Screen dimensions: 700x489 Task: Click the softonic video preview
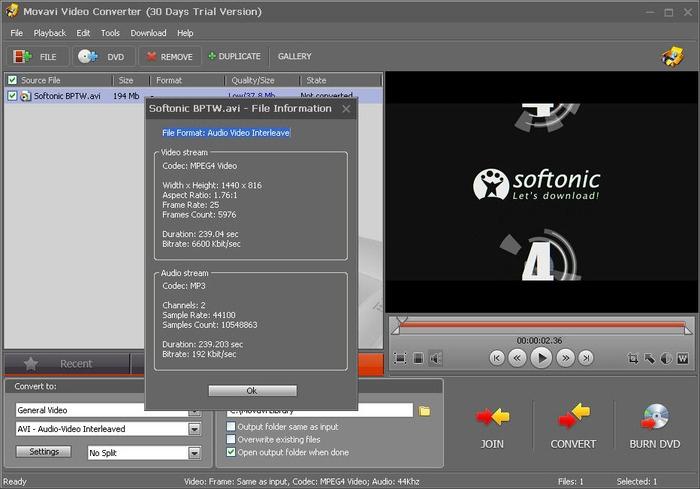pyautogui.click(x=542, y=192)
